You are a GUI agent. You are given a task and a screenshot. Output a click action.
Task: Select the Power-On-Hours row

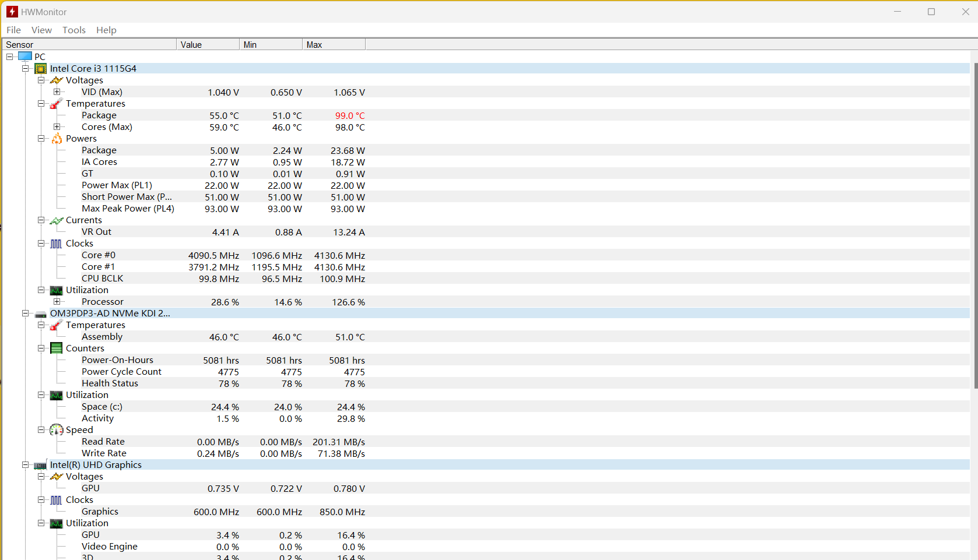click(486, 360)
